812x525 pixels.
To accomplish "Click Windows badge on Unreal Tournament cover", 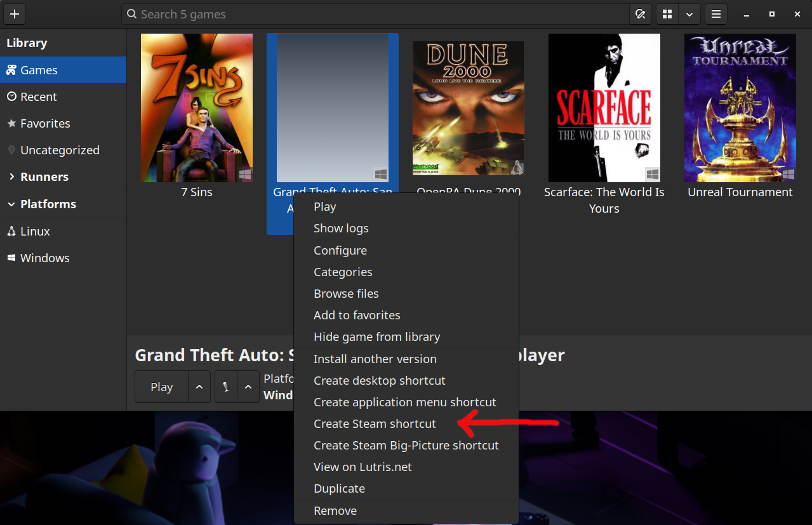I will 789,174.
